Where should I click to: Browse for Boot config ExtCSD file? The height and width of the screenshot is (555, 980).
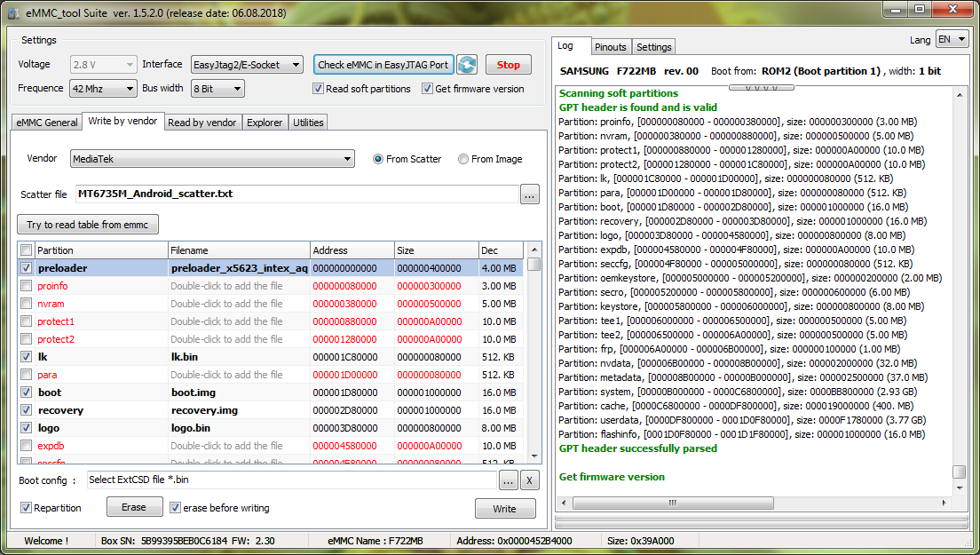(508, 480)
